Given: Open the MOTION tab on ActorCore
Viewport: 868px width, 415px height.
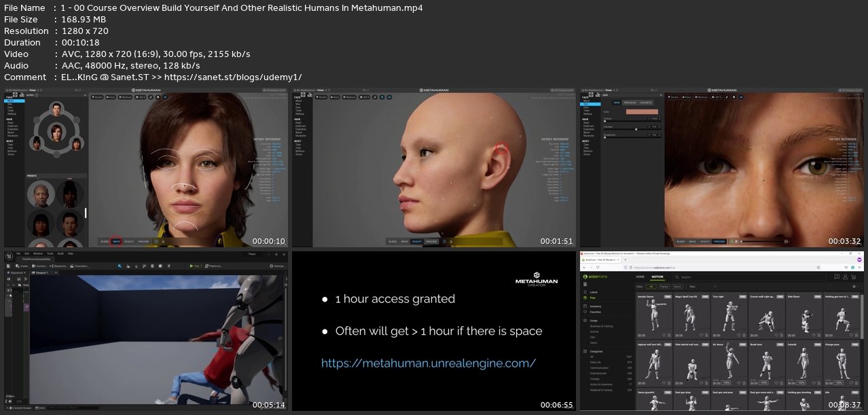Looking at the screenshot, I should tap(657, 277).
